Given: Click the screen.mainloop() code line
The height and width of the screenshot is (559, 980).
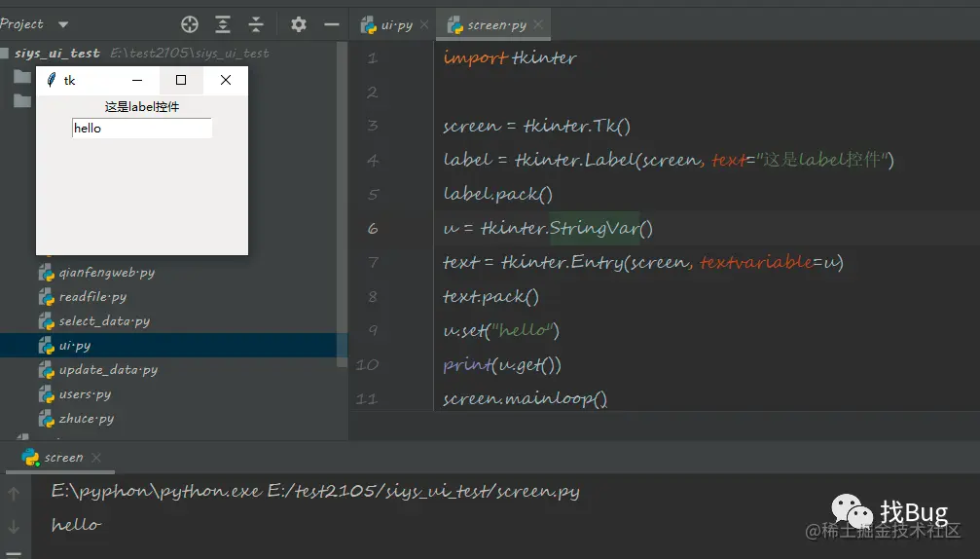Looking at the screenshot, I should pyautogui.click(x=525, y=399).
